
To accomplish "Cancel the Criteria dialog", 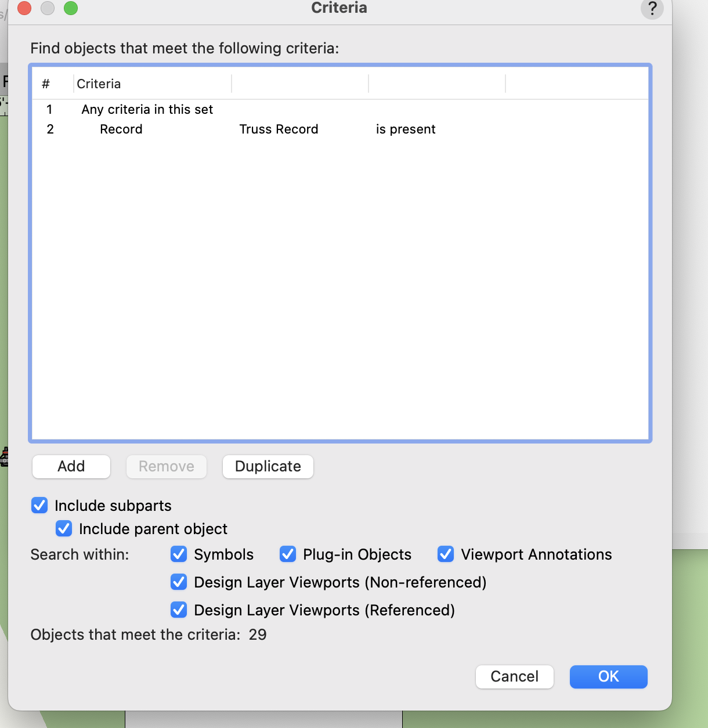I will point(514,677).
